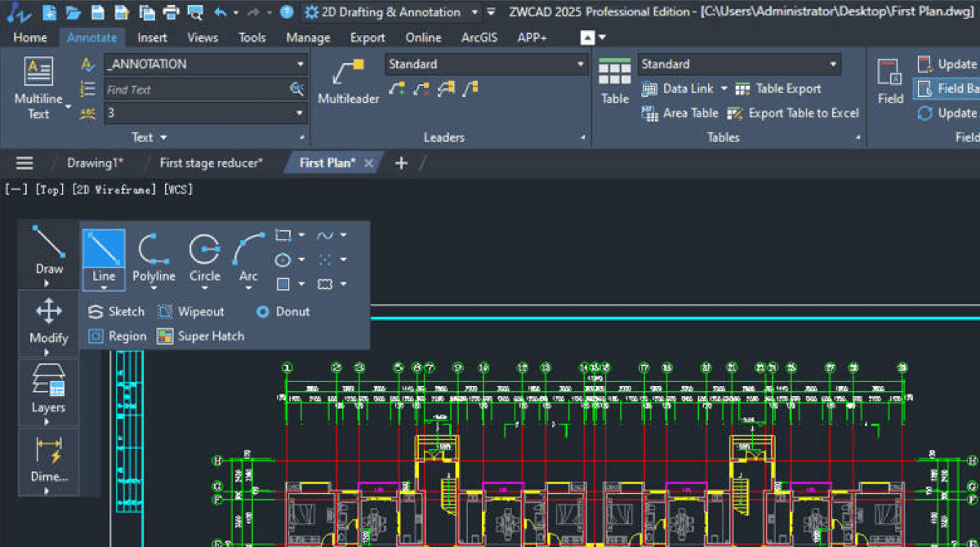
Task: Expand the Data Link dropdown arrow
Action: click(724, 88)
